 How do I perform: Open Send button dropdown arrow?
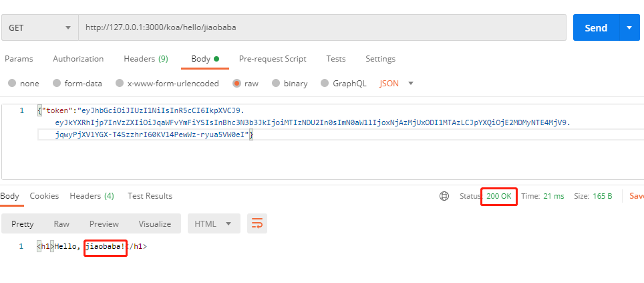[629, 28]
